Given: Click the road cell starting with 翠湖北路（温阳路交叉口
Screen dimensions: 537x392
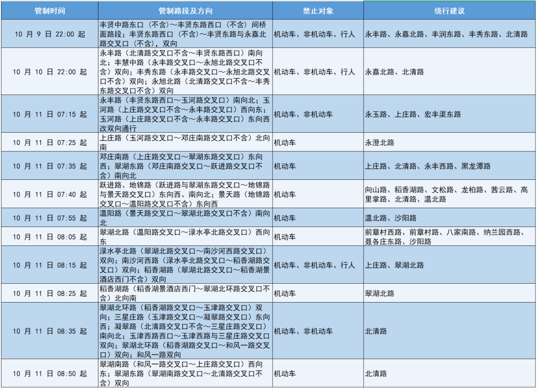Looking at the screenshot, I should (185, 236).
